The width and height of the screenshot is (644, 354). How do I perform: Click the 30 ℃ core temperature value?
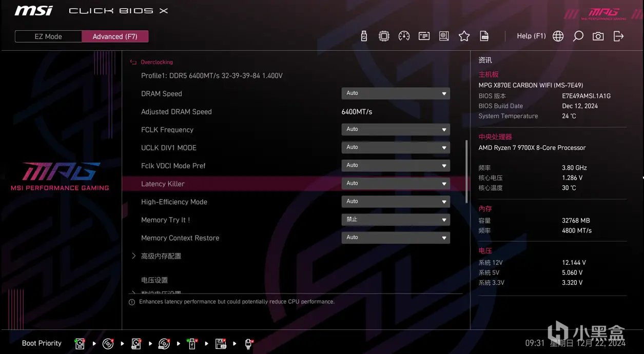click(569, 188)
